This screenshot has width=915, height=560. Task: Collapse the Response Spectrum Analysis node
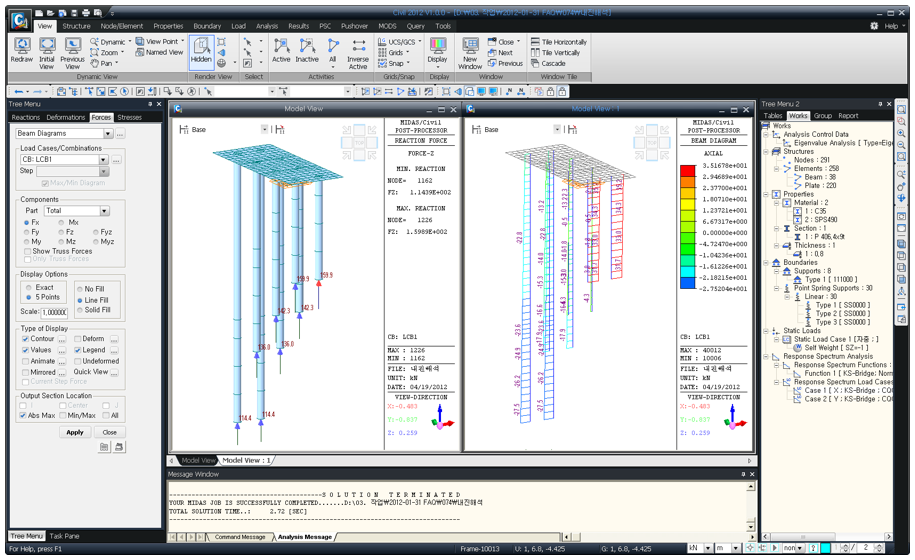tap(766, 356)
